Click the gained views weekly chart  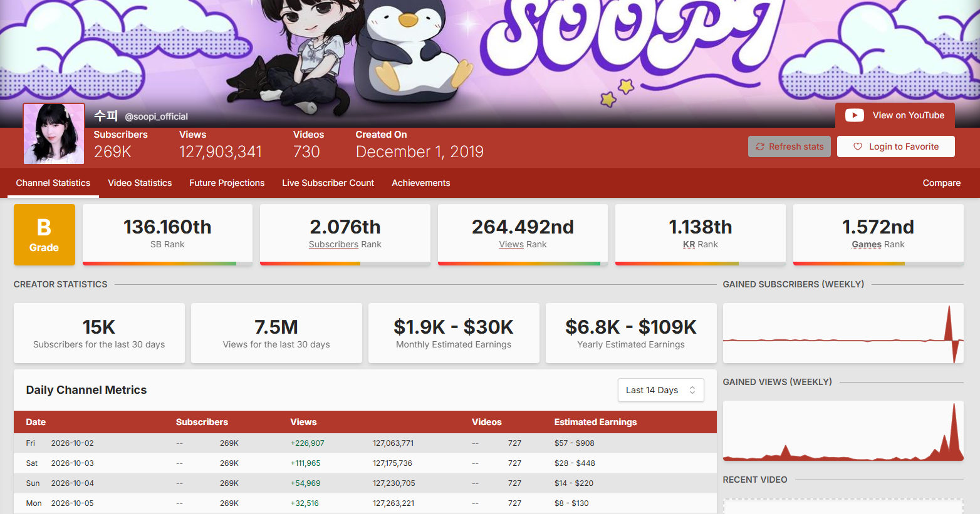(843, 431)
